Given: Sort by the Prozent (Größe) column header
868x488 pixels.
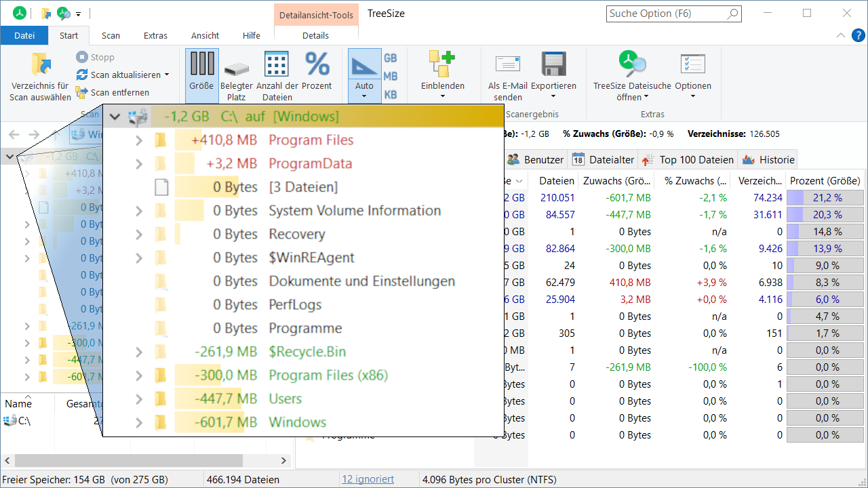Looking at the screenshot, I should click(825, 181).
